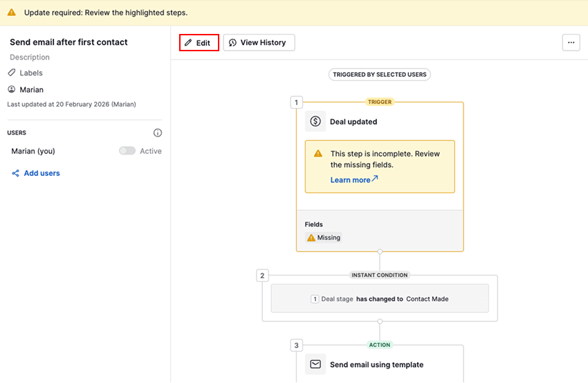Viewport: 588px width, 383px height.
Task: Click the Missing fields warning badge
Action: (324, 238)
